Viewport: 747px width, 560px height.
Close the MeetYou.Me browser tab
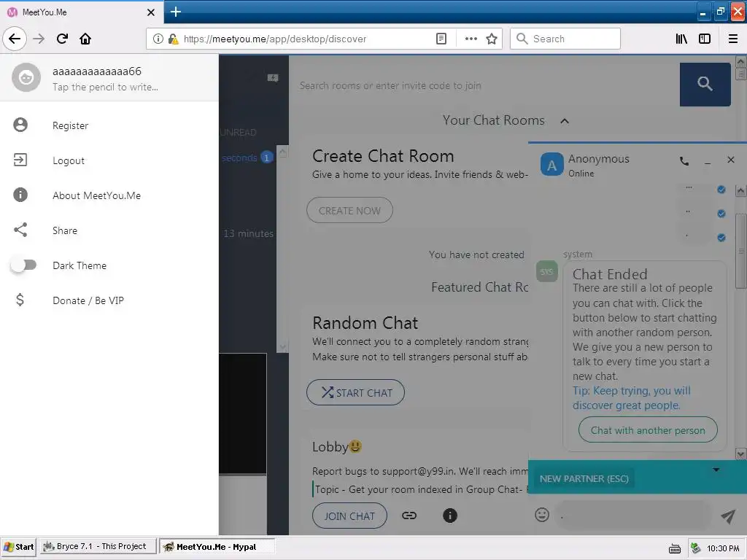(151, 12)
